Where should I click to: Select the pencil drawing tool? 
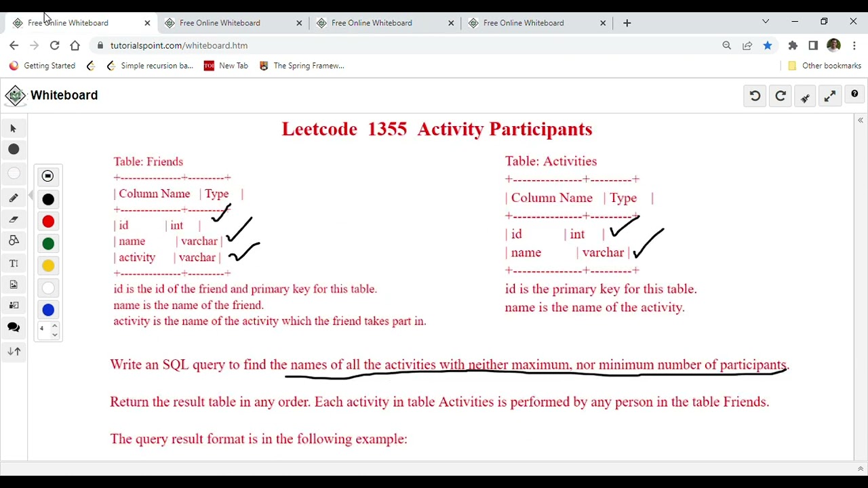point(14,198)
